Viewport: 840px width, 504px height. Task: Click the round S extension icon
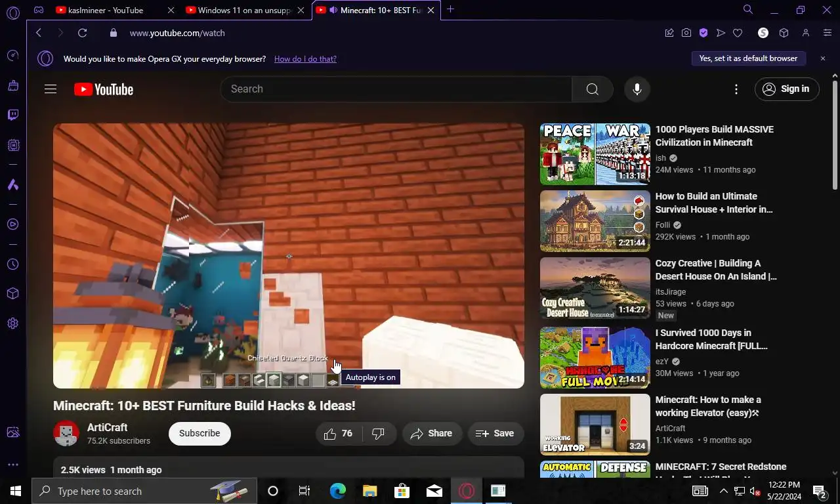tap(763, 33)
